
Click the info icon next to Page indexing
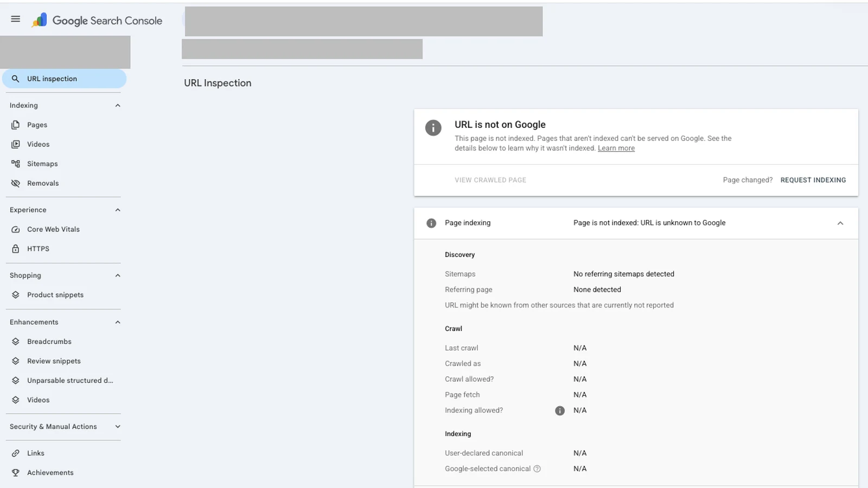[x=431, y=223]
